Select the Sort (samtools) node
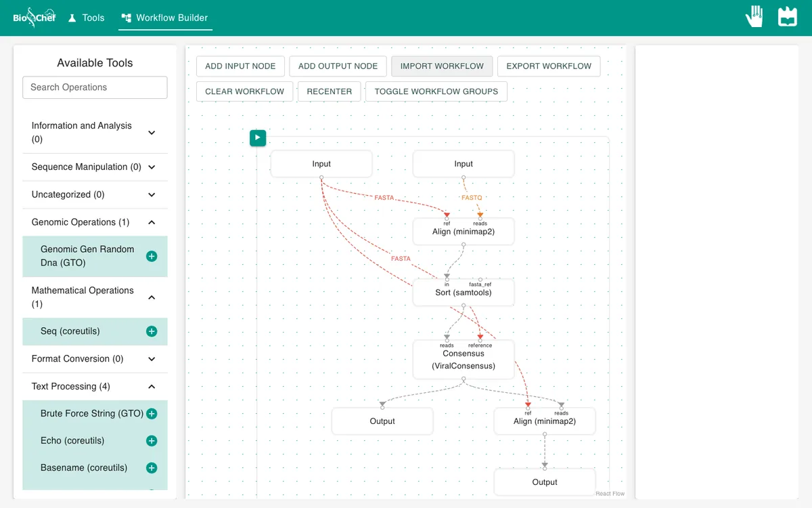Viewport: 812px width, 508px height. pos(464,293)
